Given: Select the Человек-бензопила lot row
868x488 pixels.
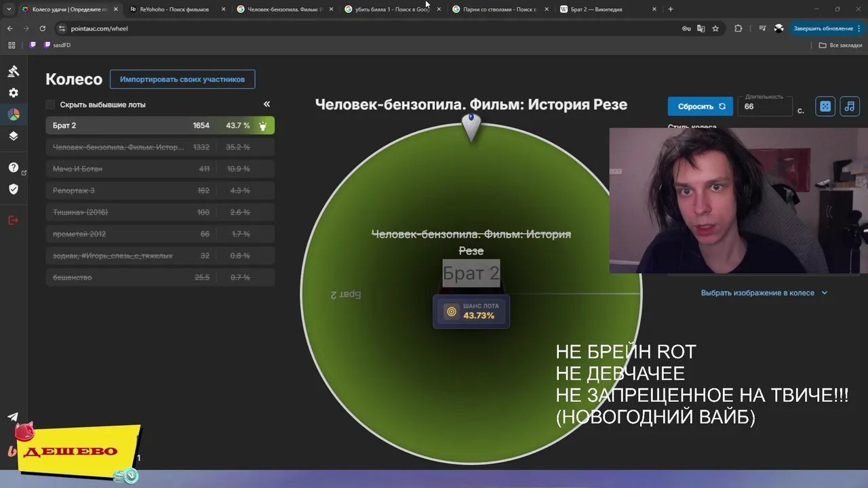Looking at the screenshot, I should (160, 147).
